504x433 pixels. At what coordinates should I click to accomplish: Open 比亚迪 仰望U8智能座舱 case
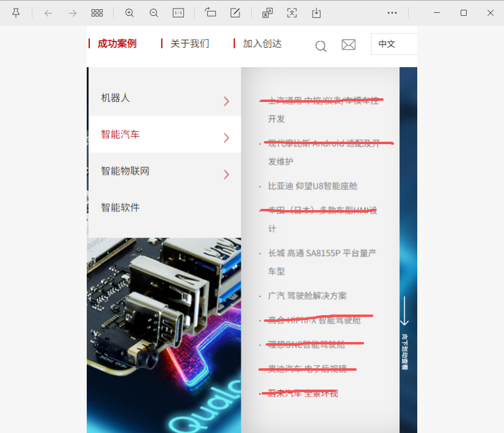[x=312, y=186]
